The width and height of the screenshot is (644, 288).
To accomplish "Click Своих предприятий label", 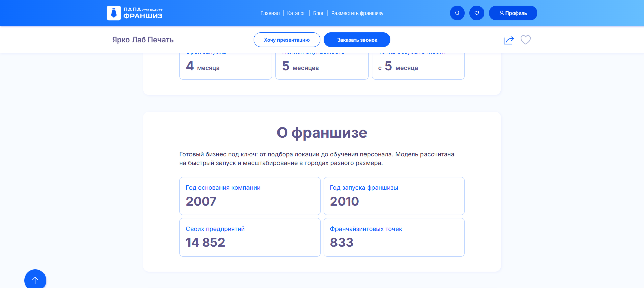I will pyautogui.click(x=215, y=229).
